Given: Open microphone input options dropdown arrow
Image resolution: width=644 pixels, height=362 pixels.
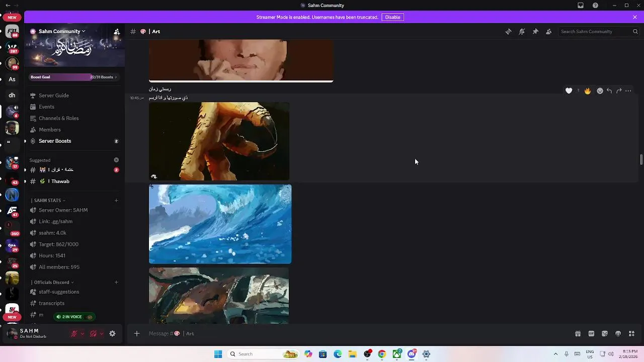Looking at the screenshot, I should pos(83,333).
